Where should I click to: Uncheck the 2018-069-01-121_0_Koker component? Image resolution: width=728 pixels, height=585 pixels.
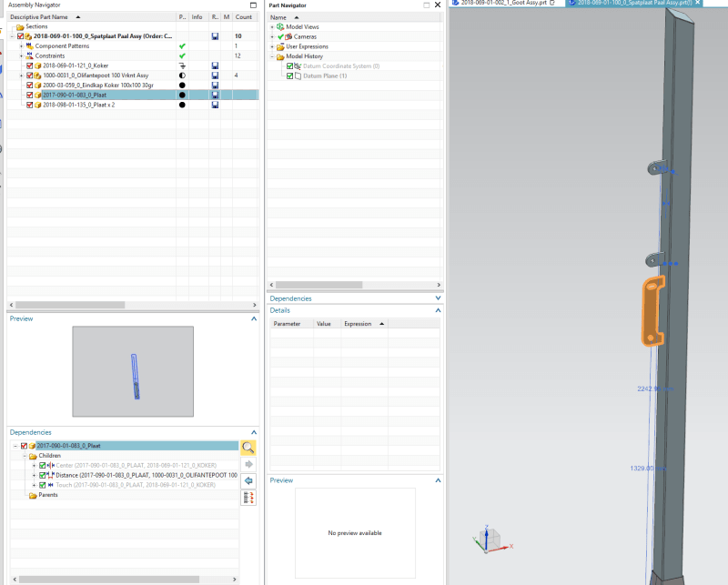tap(30, 66)
